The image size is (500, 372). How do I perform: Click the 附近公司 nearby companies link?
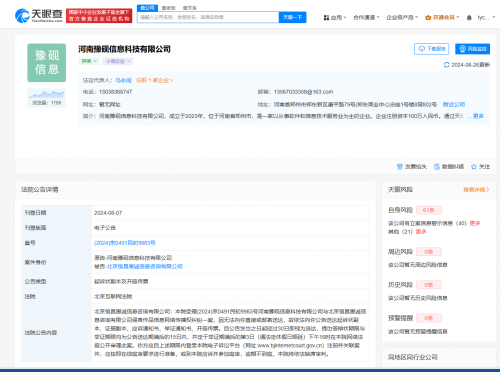(x=454, y=104)
